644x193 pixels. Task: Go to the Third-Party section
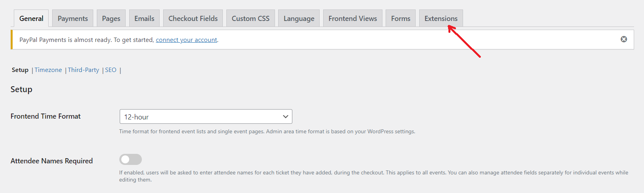coord(83,70)
